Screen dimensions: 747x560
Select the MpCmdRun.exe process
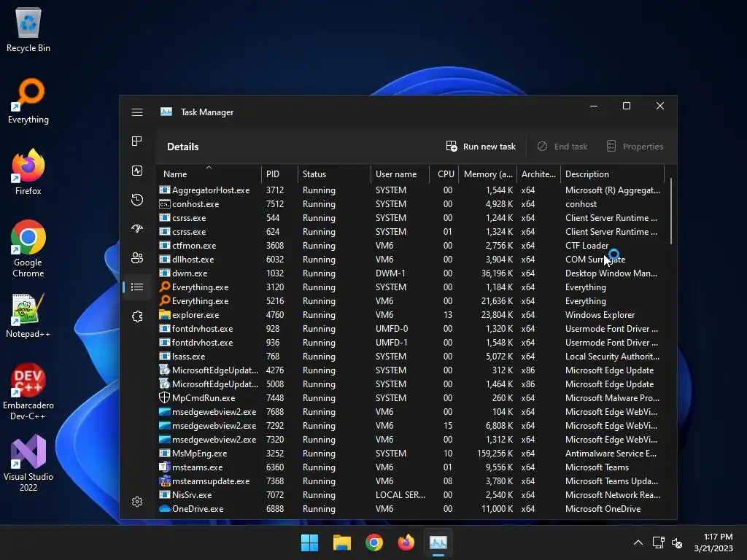(x=411, y=397)
